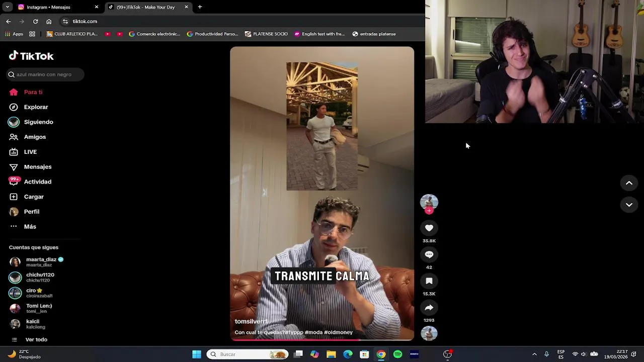Open the weather widget on the taskbar
The width and height of the screenshot is (644, 362).
pos(24,354)
